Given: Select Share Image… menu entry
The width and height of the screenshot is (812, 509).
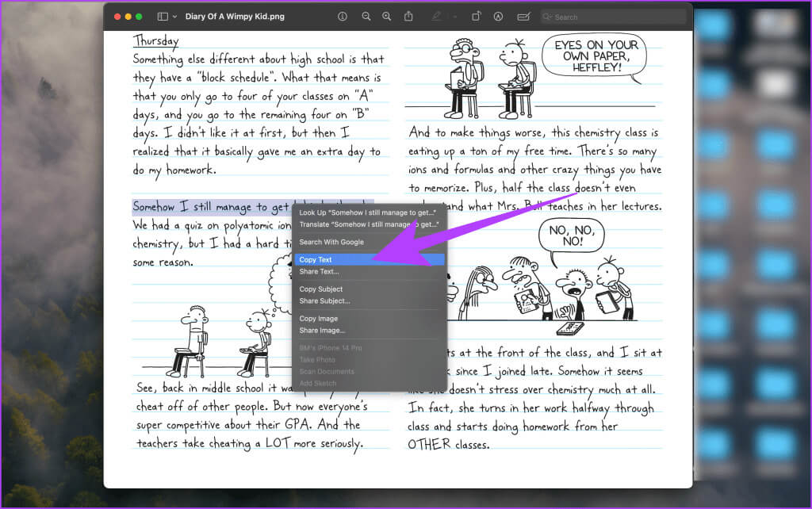Looking at the screenshot, I should click(x=370, y=331).
